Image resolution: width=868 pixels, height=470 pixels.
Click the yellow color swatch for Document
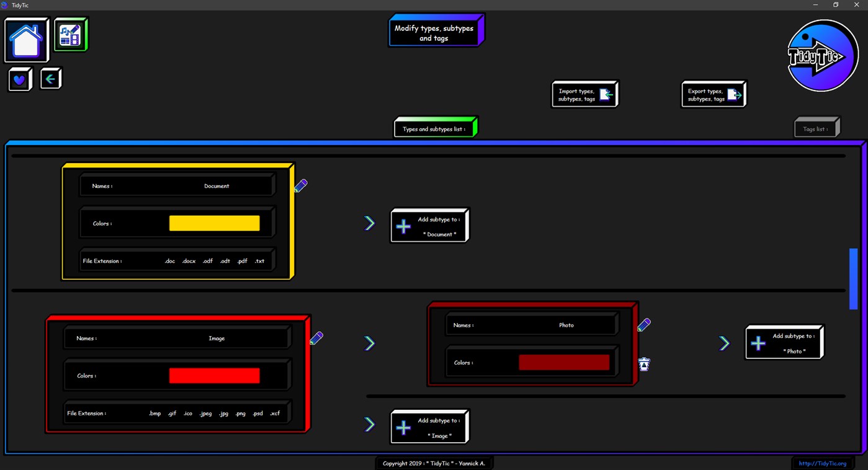click(214, 223)
